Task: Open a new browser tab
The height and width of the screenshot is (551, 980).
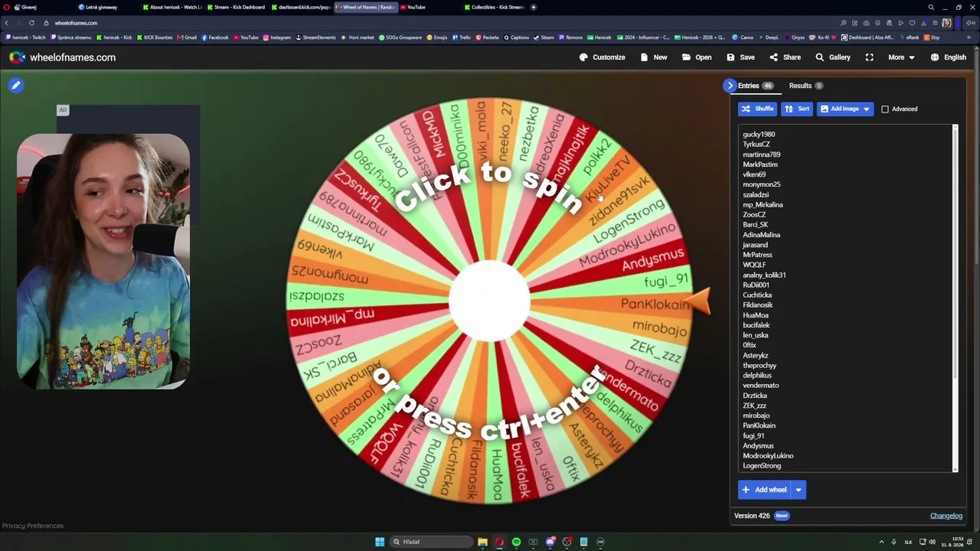Action: pyautogui.click(x=534, y=7)
